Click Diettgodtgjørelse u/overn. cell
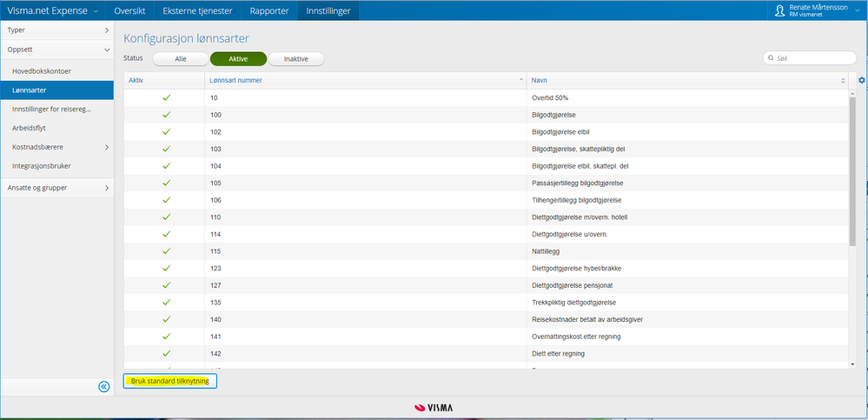This screenshot has width=868, height=420. 687,234
